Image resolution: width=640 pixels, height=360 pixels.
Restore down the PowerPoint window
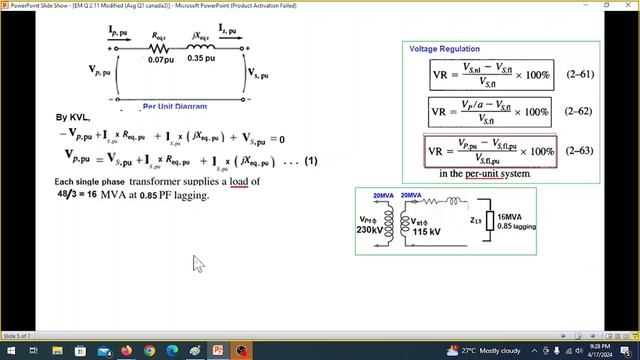point(607,5)
